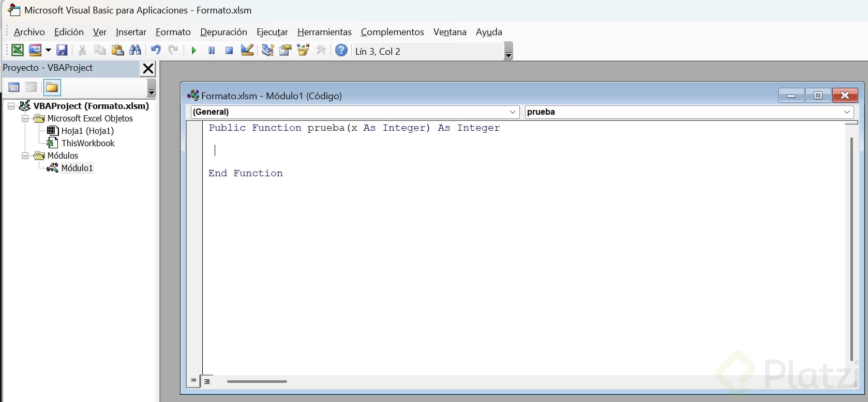Open the Depuración menu
The width and height of the screenshot is (868, 402).
point(223,32)
